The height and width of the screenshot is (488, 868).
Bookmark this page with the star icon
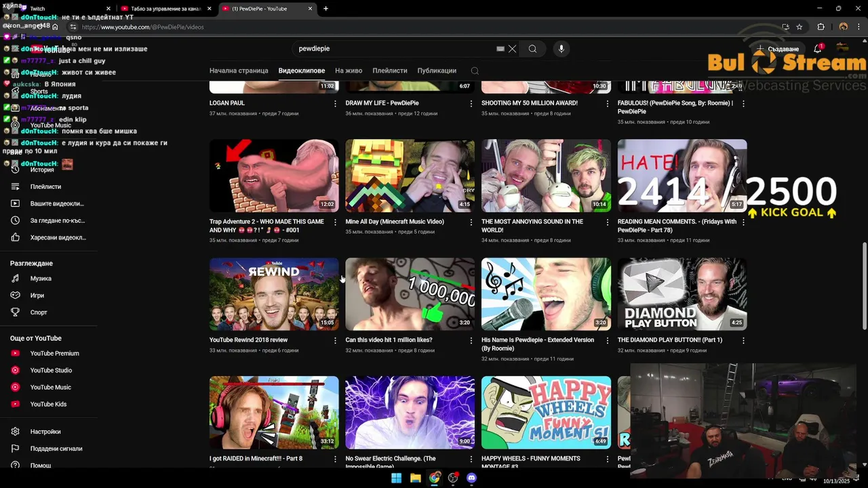800,27
